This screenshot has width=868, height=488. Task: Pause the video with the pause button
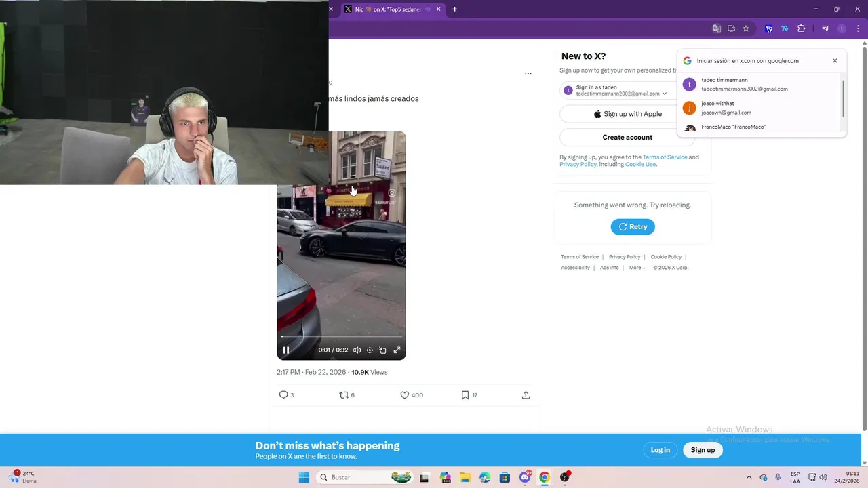pyautogui.click(x=286, y=350)
